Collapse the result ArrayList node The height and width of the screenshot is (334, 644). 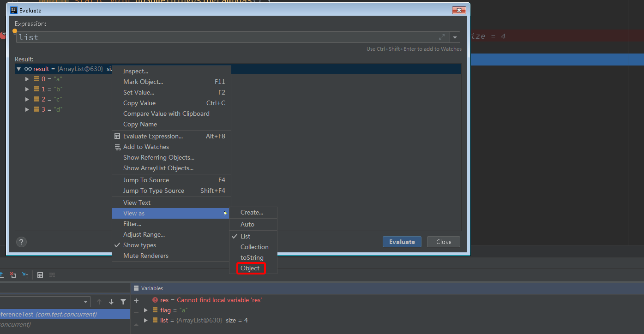click(x=19, y=69)
